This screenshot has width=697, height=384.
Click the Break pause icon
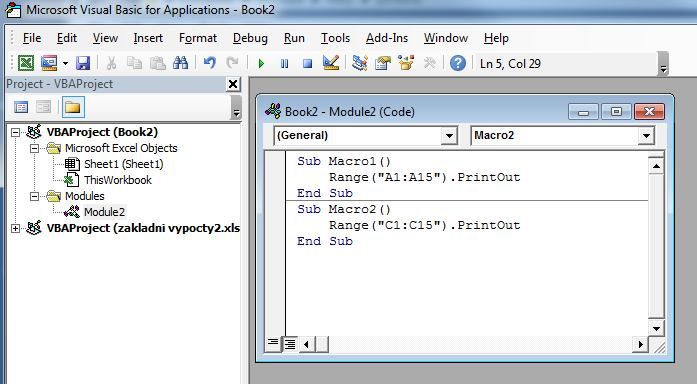284,64
